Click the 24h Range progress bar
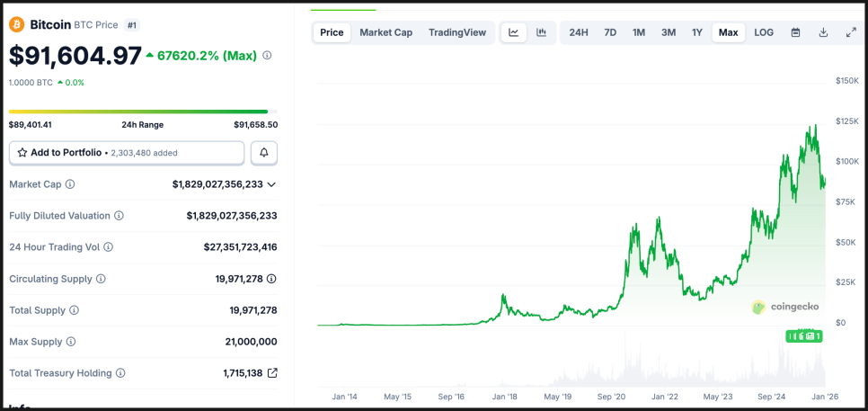Image resolution: width=868 pixels, height=411 pixels. [x=138, y=112]
